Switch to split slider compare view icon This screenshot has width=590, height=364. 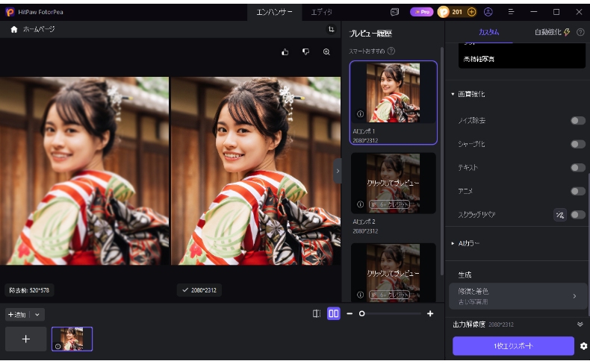(x=317, y=314)
